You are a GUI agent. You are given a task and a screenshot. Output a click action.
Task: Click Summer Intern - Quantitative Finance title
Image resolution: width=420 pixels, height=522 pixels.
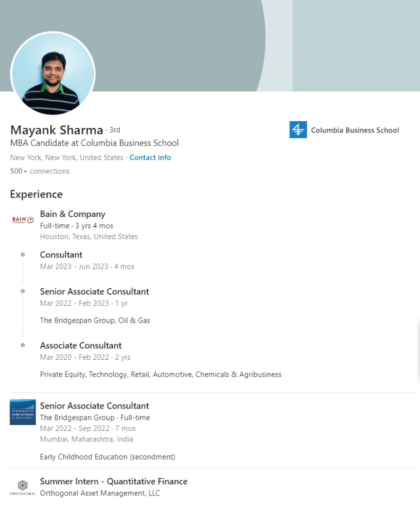click(x=113, y=481)
